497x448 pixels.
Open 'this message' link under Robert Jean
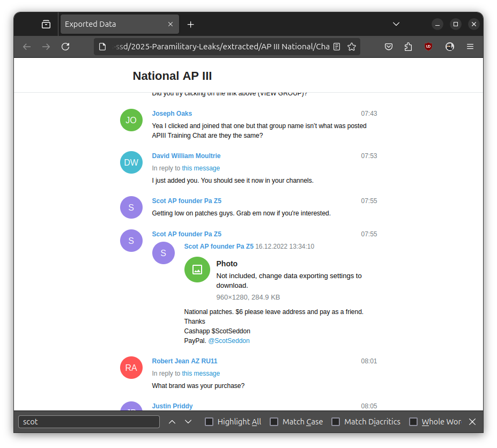pos(201,374)
